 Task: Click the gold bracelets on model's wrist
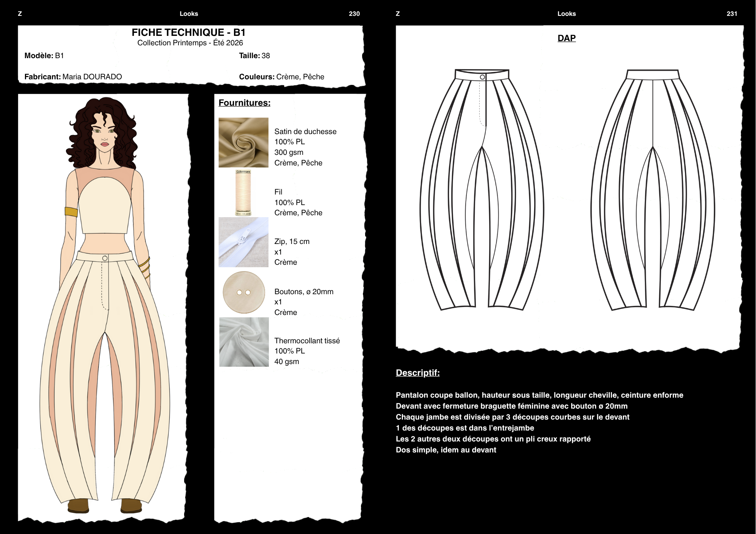145,267
